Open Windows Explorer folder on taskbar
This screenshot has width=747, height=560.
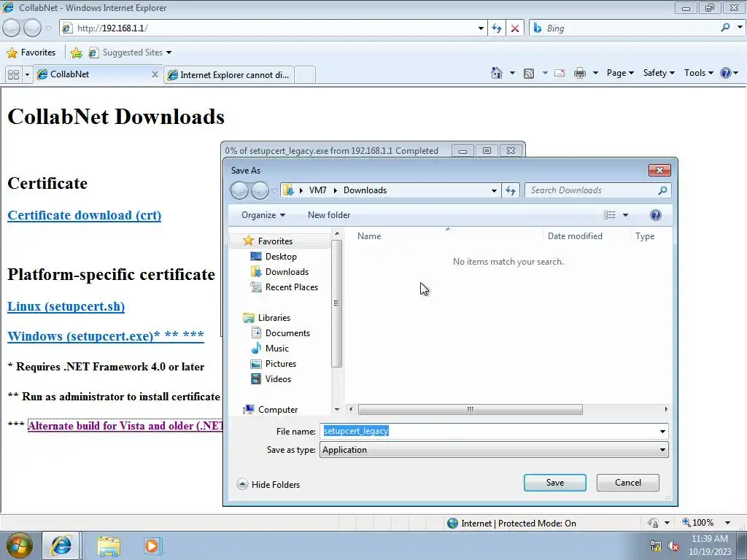109,545
